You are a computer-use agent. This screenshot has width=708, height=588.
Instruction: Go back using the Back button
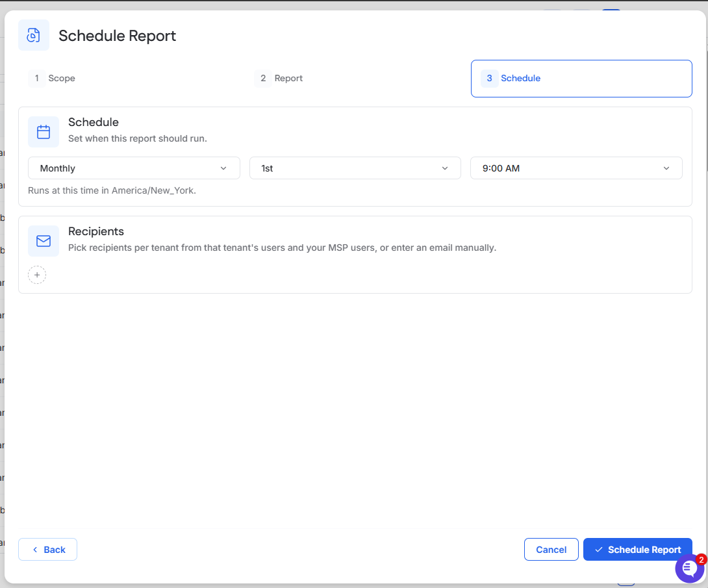(x=48, y=550)
